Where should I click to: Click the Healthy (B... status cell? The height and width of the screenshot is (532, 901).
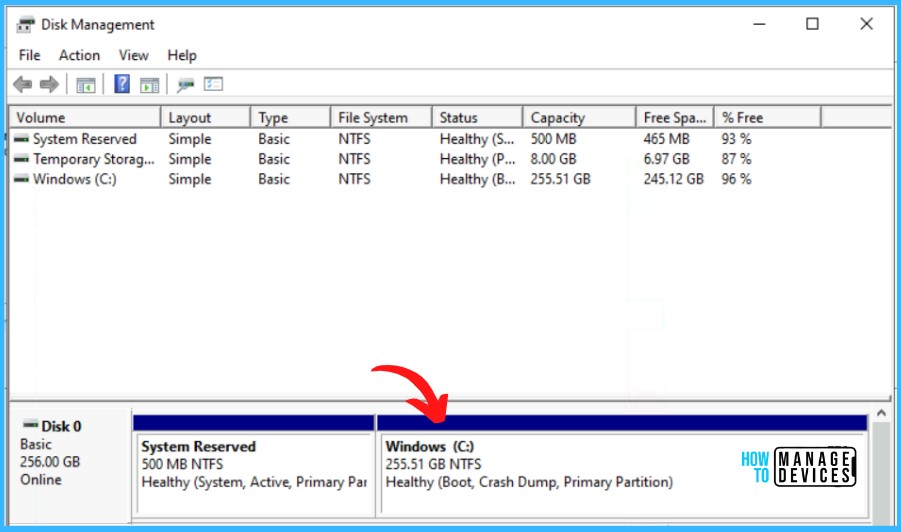pos(477,179)
